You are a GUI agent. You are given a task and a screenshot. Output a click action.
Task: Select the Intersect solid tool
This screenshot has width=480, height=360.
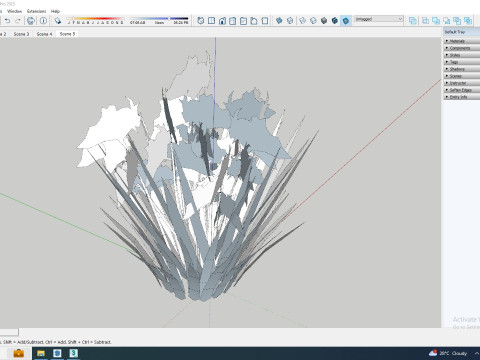click(425, 21)
